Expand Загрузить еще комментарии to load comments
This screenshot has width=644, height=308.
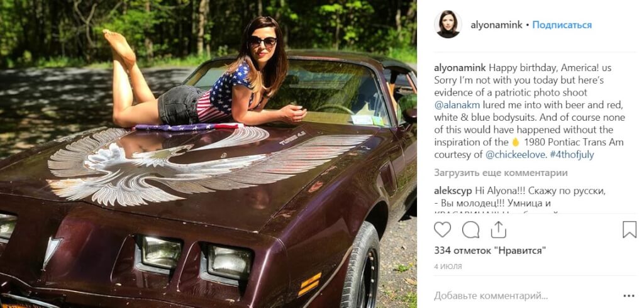click(x=501, y=173)
